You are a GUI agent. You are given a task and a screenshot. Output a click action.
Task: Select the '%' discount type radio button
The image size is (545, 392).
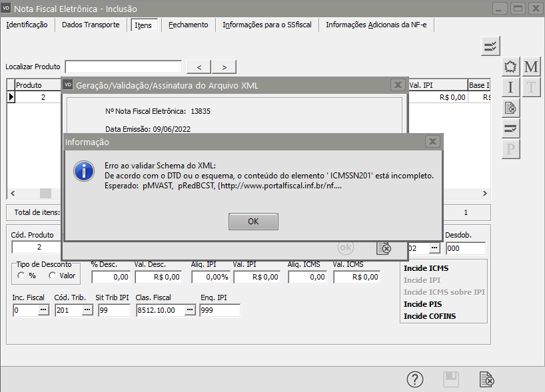[21, 276]
